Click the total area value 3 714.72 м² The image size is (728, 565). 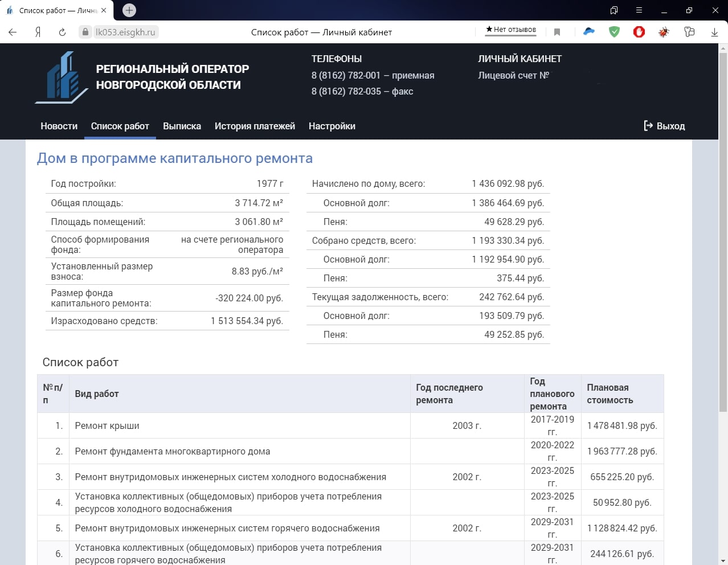[259, 203]
